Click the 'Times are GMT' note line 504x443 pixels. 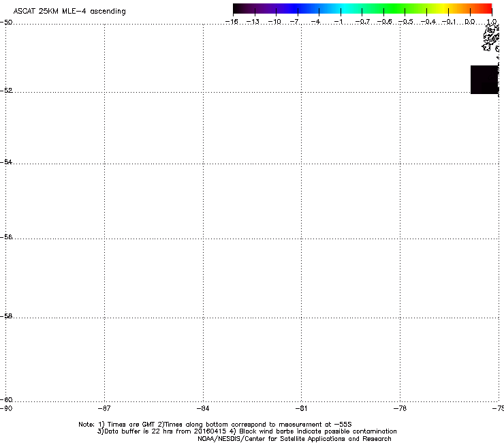[x=215, y=425]
